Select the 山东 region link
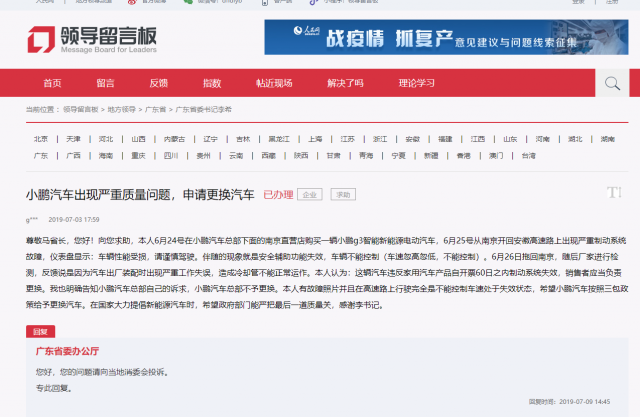This screenshot has width=640, height=417. (x=510, y=139)
